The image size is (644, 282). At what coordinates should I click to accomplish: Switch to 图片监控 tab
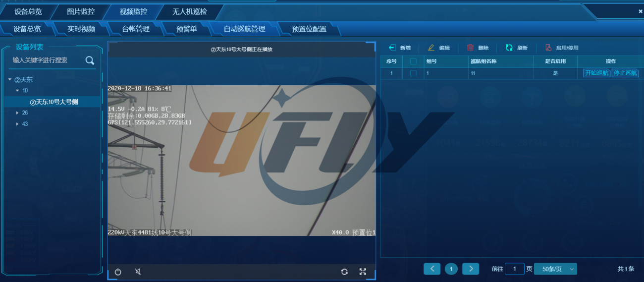coord(81,11)
